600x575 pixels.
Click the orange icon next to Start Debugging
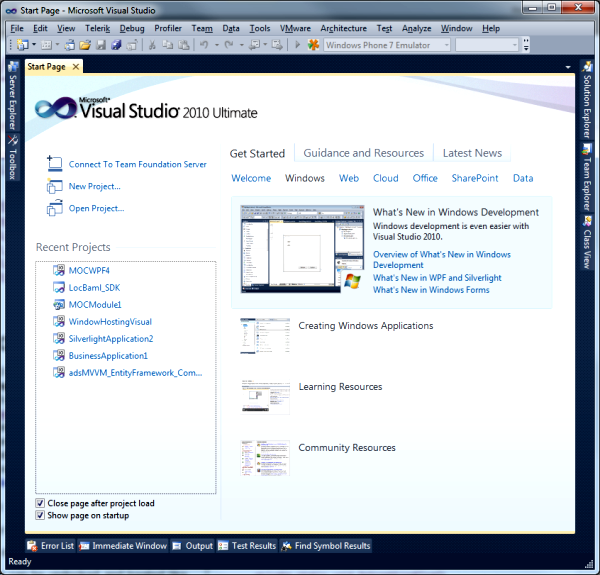coord(313,45)
